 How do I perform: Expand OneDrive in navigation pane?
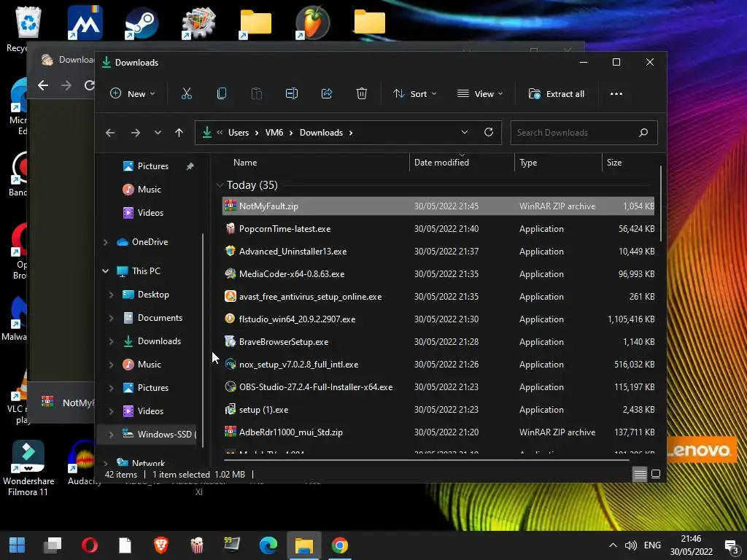(105, 242)
